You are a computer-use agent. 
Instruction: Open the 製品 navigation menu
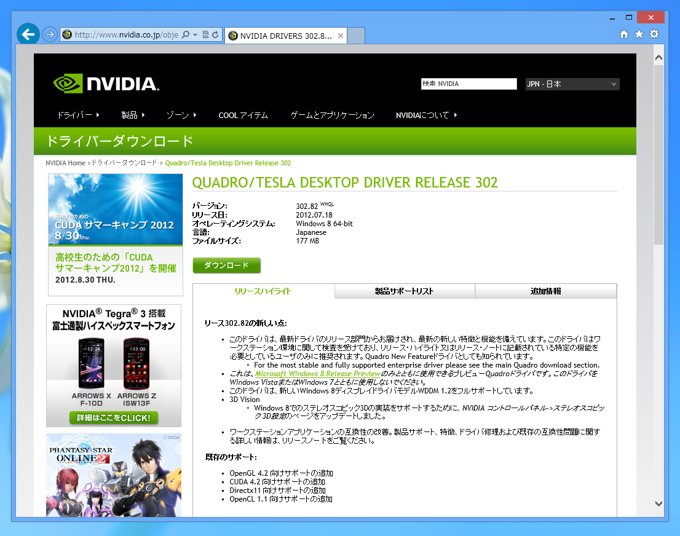[x=133, y=115]
